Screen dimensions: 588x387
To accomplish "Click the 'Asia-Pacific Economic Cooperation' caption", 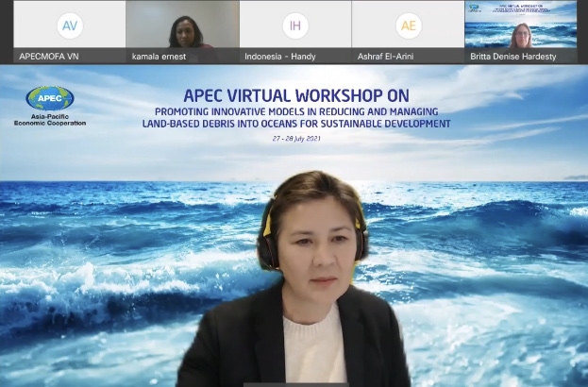I will 50,119.
